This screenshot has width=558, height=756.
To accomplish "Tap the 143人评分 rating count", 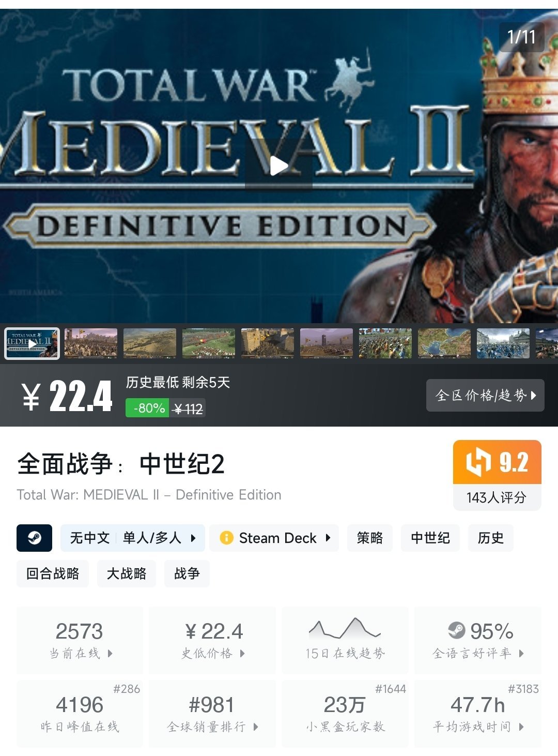I will 497,497.
